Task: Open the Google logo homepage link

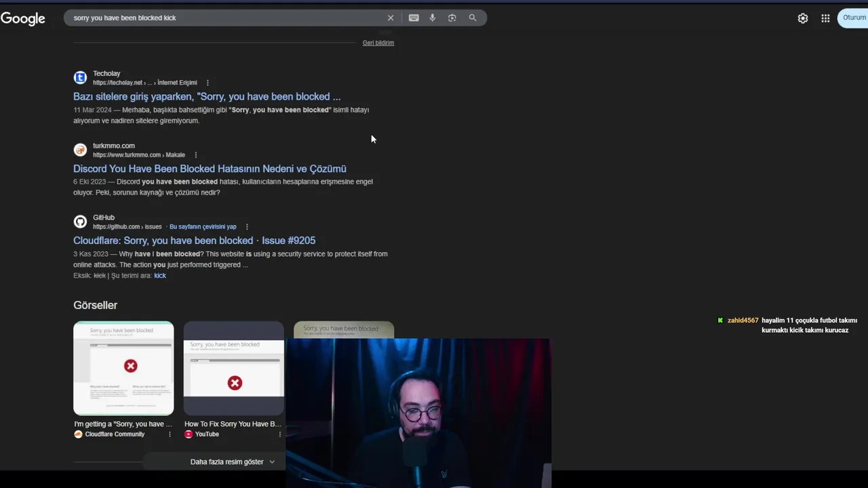Action: (22, 18)
